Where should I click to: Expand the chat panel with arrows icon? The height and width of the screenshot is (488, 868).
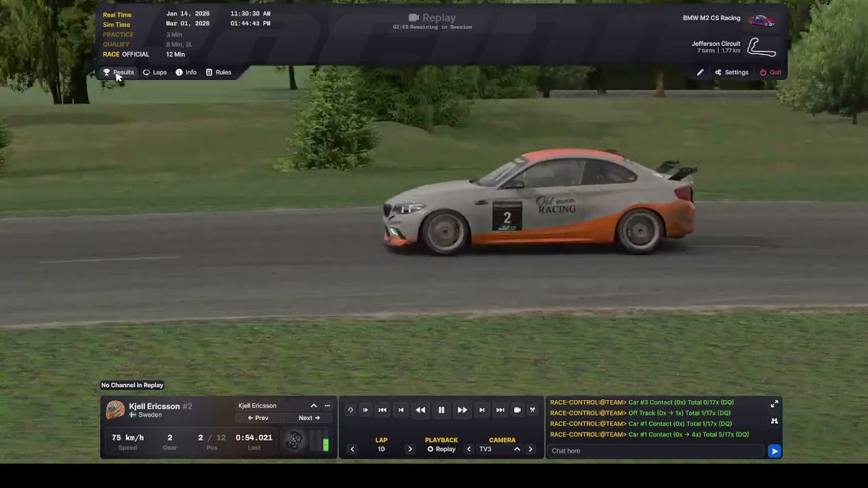click(x=774, y=404)
